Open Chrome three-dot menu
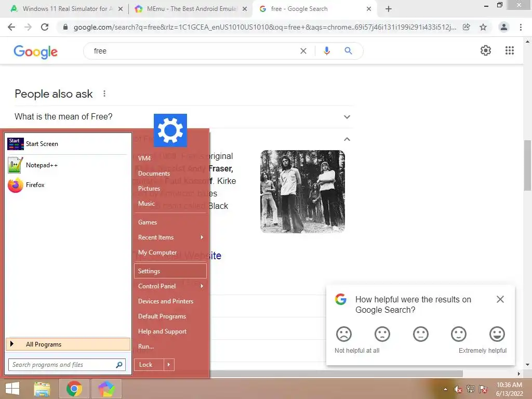This screenshot has height=399, width=532. pyautogui.click(x=521, y=27)
